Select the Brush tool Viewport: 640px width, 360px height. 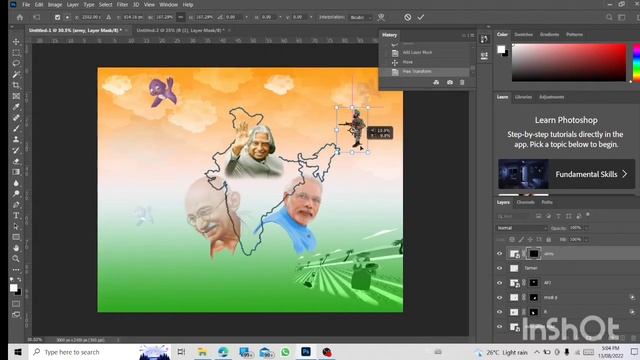point(16,129)
